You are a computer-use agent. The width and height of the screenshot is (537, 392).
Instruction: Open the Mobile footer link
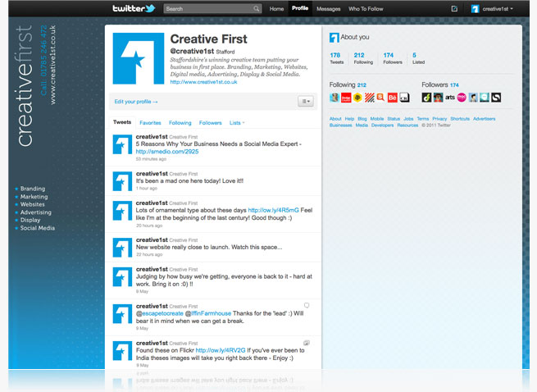click(x=377, y=119)
